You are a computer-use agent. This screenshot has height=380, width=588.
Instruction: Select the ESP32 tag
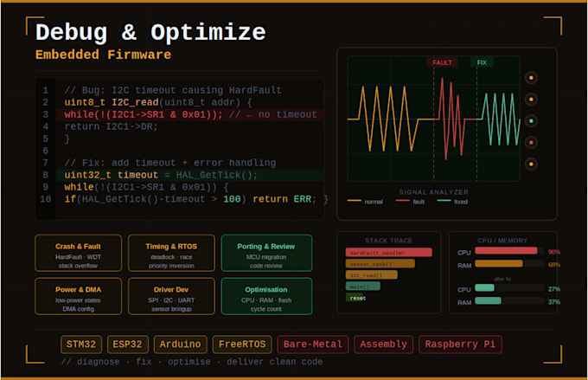tap(127, 345)
